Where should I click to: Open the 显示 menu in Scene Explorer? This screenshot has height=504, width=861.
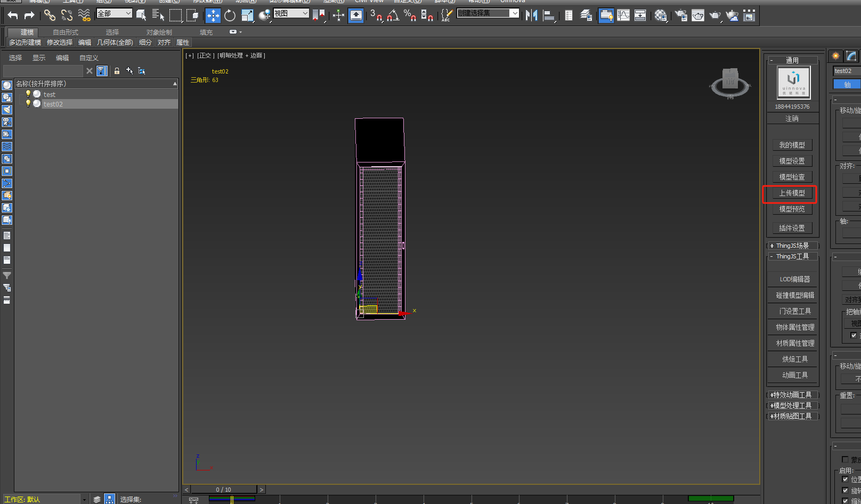[39, 58]
